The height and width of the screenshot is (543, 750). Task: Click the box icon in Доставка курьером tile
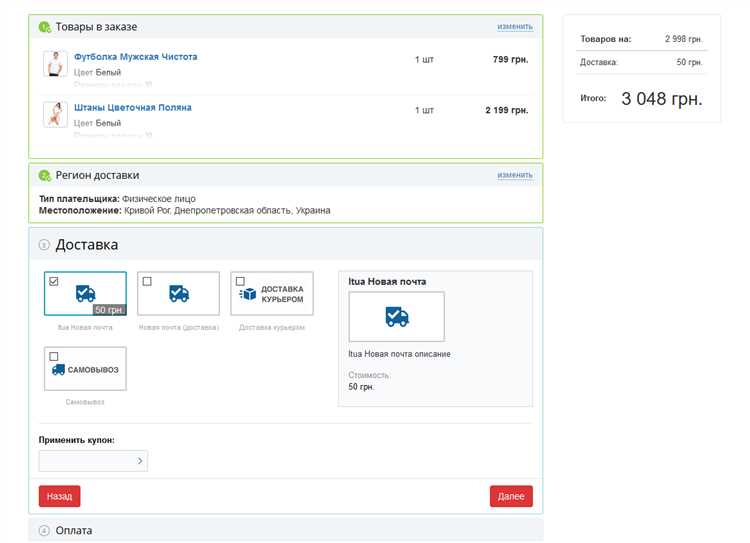247,294
